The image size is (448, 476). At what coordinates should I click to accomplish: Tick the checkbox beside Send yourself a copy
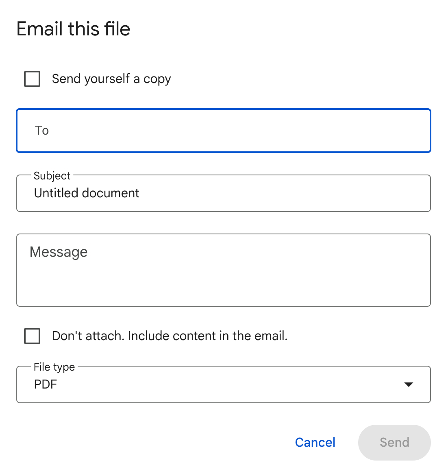[32, 79]
